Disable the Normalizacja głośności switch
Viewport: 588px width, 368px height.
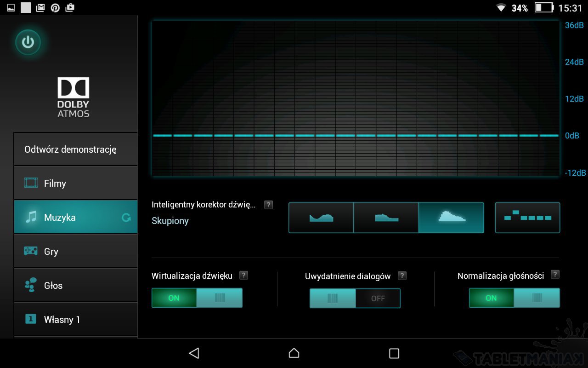(x=514, y=298)
